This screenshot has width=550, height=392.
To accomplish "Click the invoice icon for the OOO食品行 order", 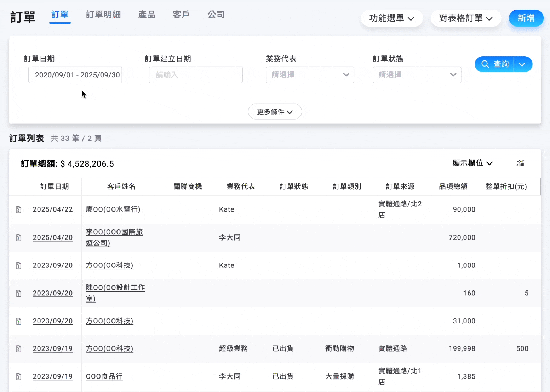I will tap(19, 376).
